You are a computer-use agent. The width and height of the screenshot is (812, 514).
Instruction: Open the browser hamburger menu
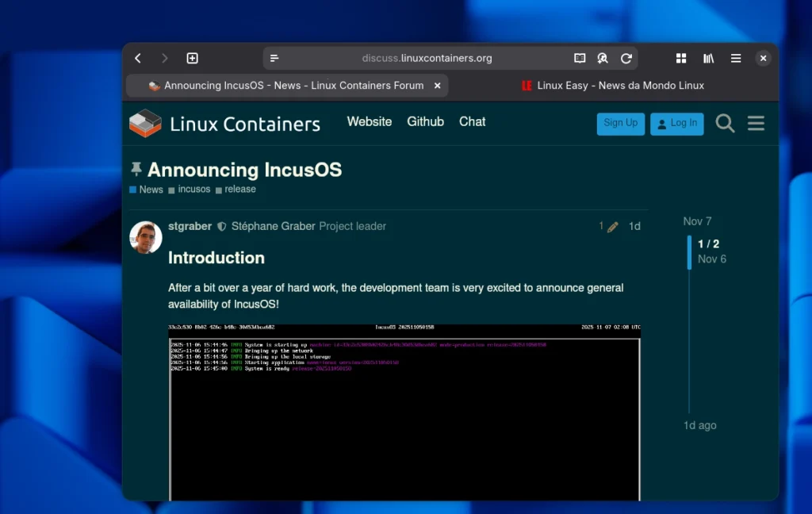coord(736,58)
